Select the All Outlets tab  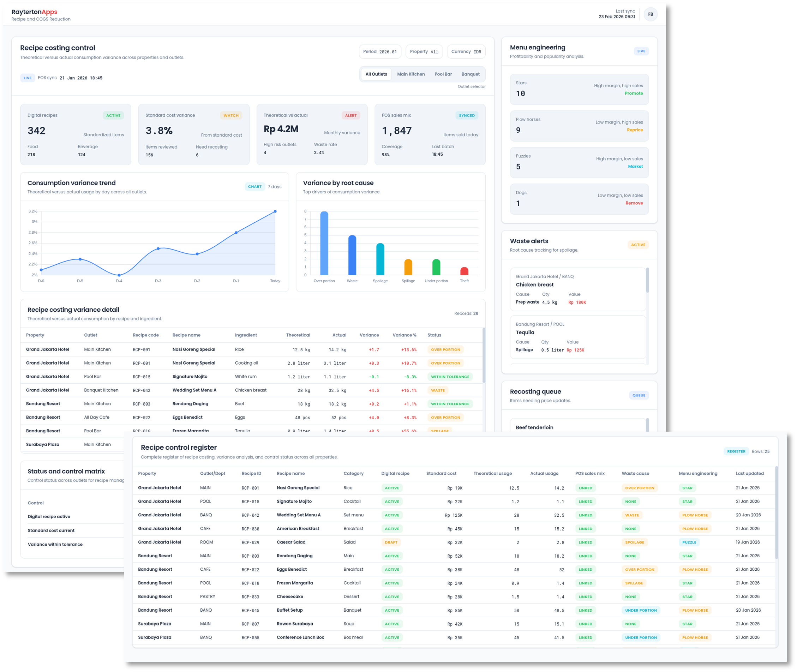(376, 74)
